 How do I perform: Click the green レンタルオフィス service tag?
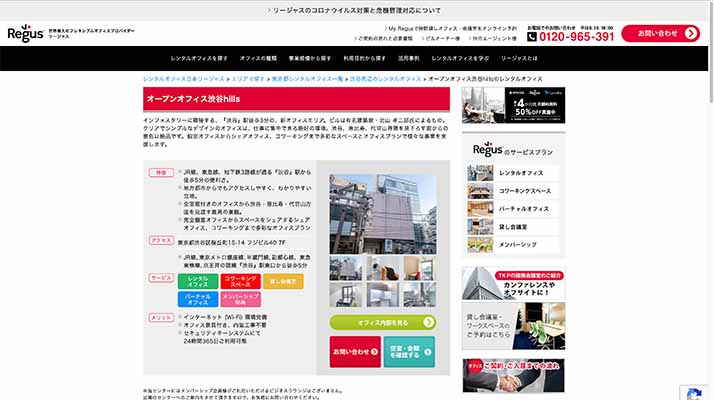click(198, 282)
